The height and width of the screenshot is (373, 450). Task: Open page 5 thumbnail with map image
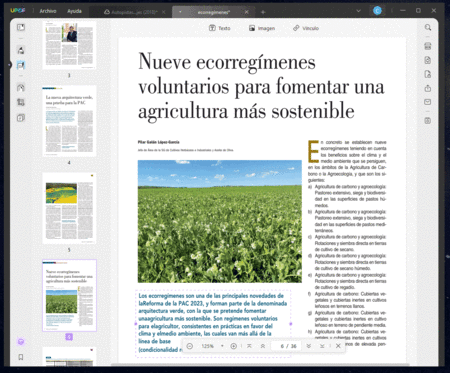(x=69, y=208)
